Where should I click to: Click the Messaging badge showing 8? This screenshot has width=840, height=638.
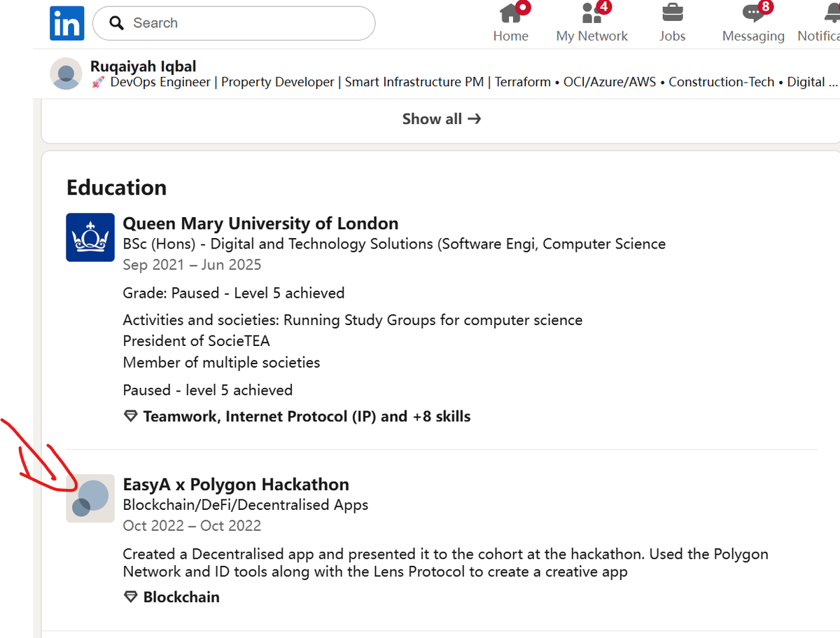[765, 8]
